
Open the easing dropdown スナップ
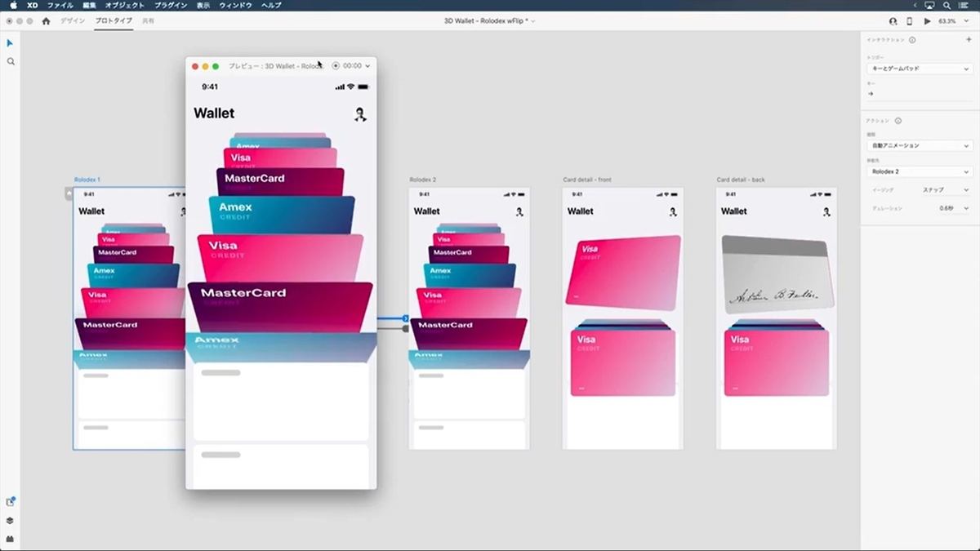[x=945, y=189]
